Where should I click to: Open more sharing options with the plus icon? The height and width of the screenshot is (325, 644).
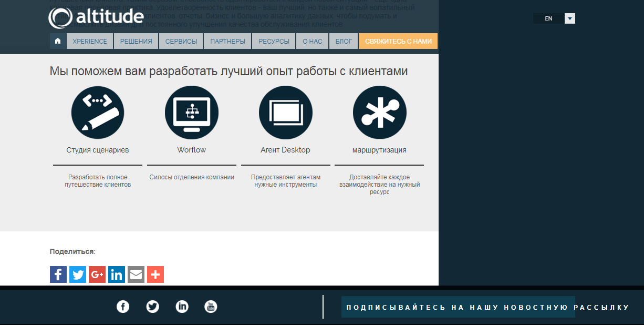point(155,274)
